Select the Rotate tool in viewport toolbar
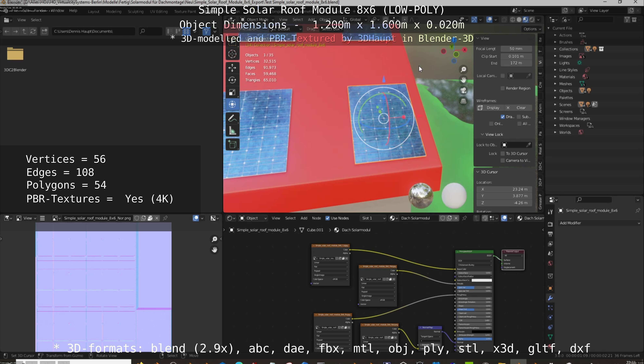The height and width of the screenshot is (364, 644). (232, 80)
